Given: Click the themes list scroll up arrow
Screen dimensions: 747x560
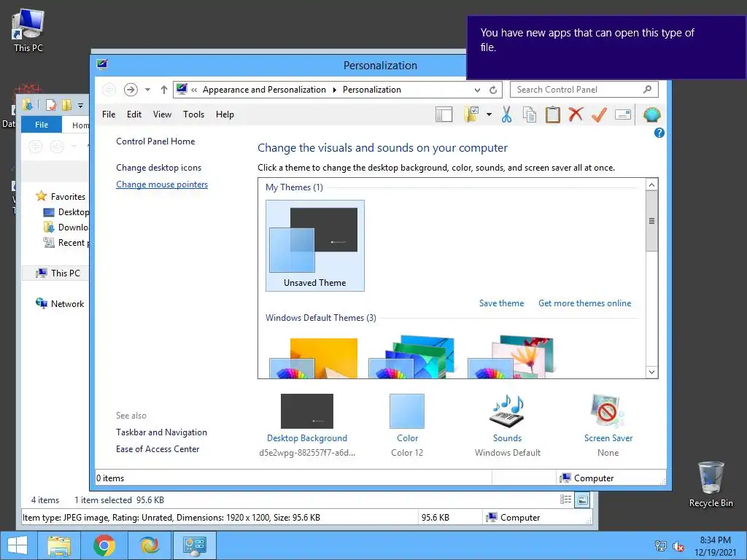Looking at the screenshot, I should click(x=651, y=184).
